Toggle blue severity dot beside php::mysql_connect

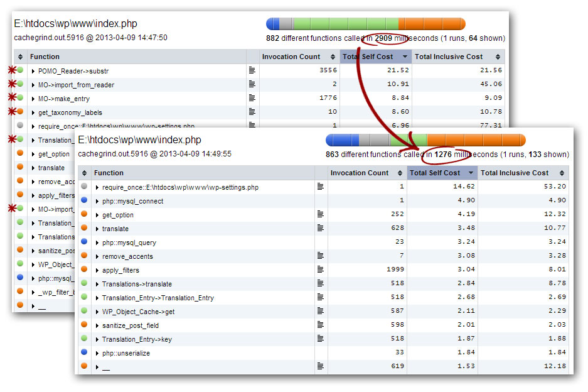[83, 200]
